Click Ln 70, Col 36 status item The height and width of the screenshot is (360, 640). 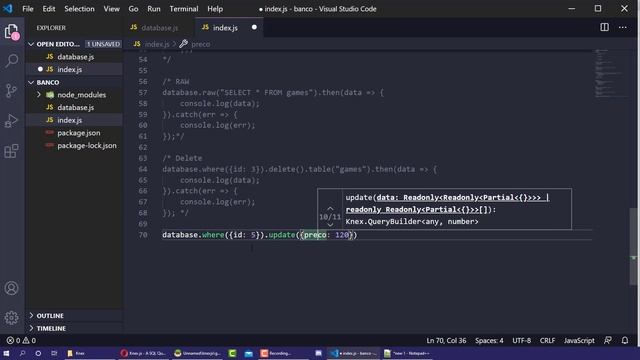[446, 340]
